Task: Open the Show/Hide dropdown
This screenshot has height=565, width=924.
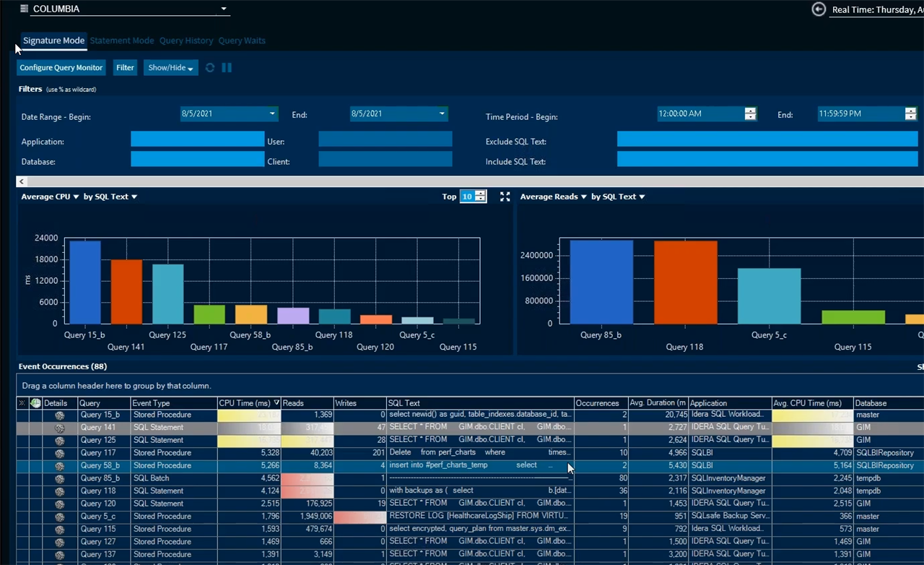Action: click(170, 68)
